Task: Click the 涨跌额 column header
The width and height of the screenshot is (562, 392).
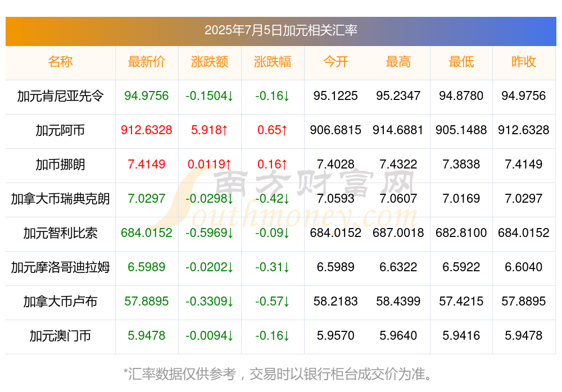Action: [x=209, y=62]
